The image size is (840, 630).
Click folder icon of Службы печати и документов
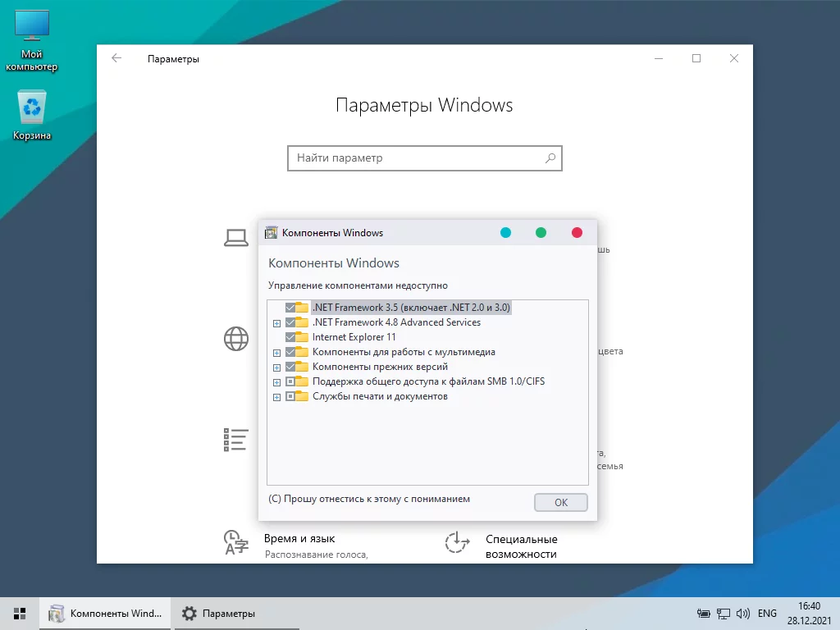point(302,396)
